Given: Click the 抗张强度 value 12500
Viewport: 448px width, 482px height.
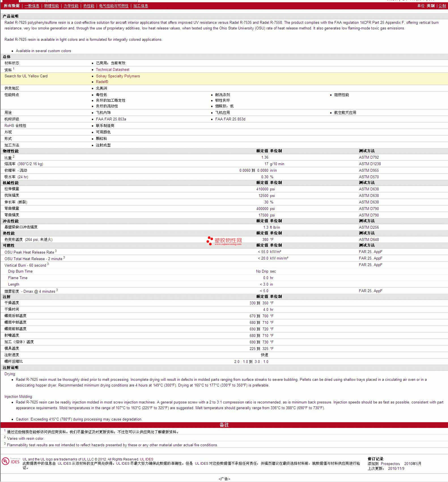Looking at the screenshot, I should 263,196.
